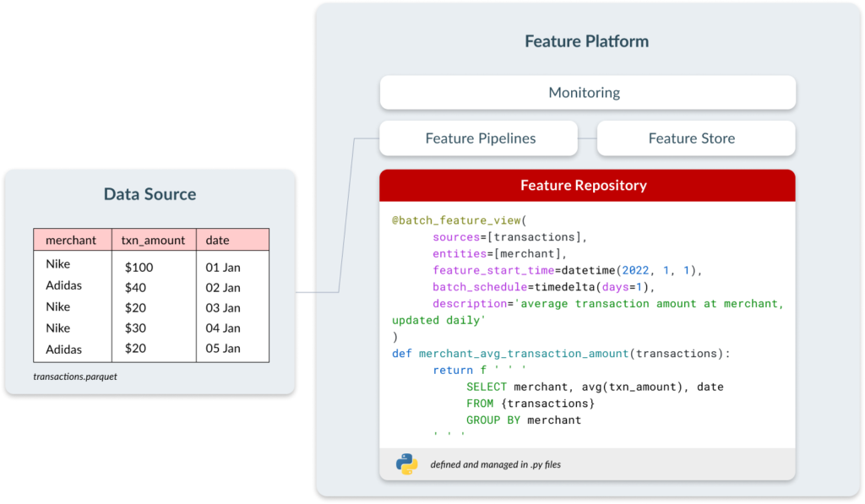Click the $40 Adidas amount cell
Viewport: 865px width, 504px height.
(x=136, y=288)
